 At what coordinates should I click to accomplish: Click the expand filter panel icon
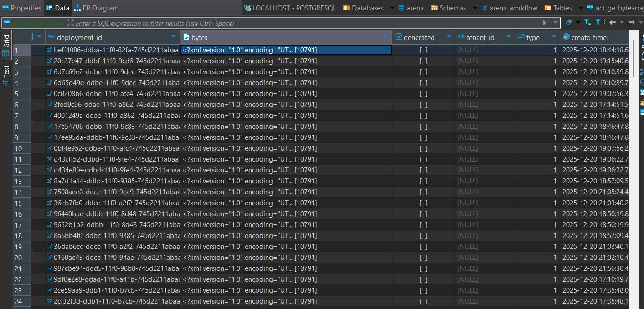[69, 23]
